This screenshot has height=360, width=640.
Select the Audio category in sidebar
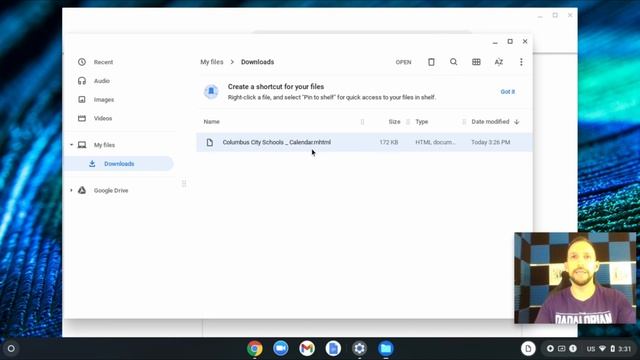point(102,81)
